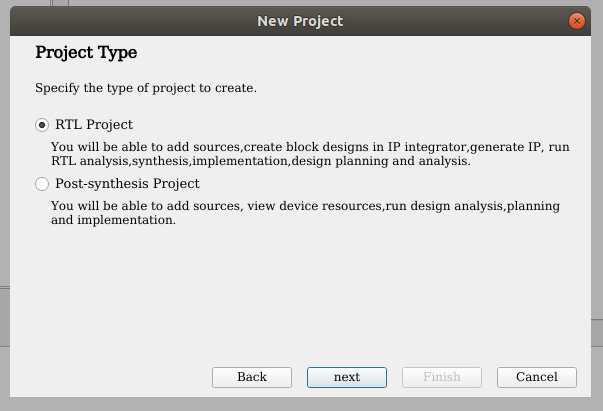Click the line mentioning "view device resources"
The width and height of the screenshot is (603, 411).
(305, 206)
